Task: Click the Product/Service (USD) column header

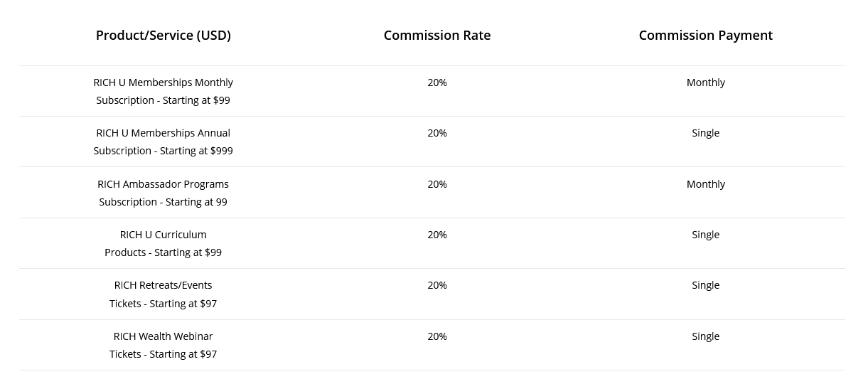Action: coord(163,36)
